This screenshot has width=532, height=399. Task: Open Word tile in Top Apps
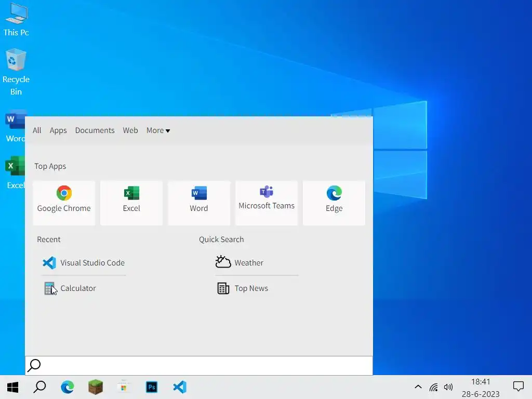point(199,203)
